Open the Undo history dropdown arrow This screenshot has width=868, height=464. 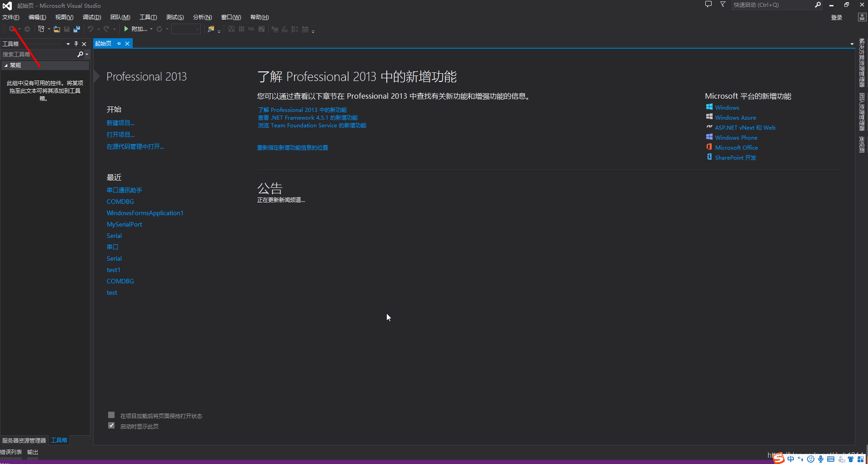click(x=98, y=29)
